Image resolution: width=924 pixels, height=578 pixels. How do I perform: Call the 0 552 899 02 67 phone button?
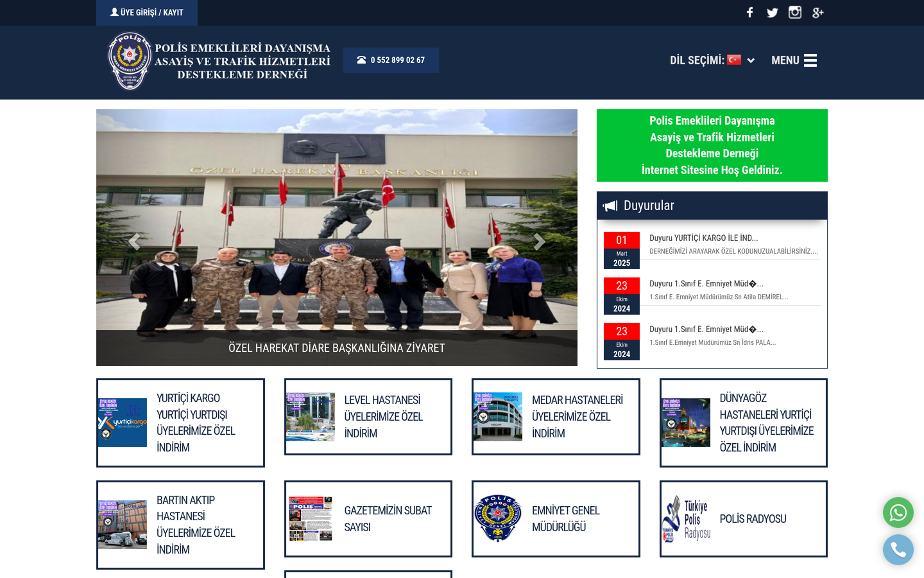[x=391, y=60]
